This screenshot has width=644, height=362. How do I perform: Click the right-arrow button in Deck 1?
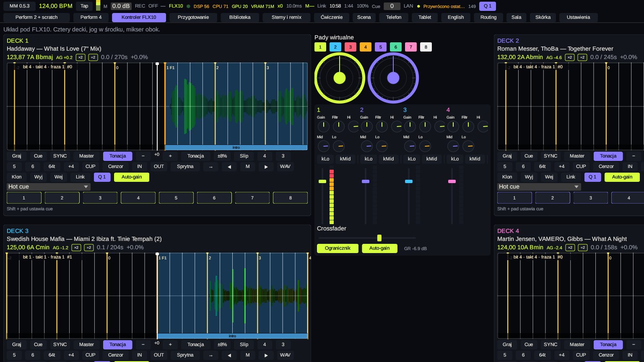pos(210,166)
